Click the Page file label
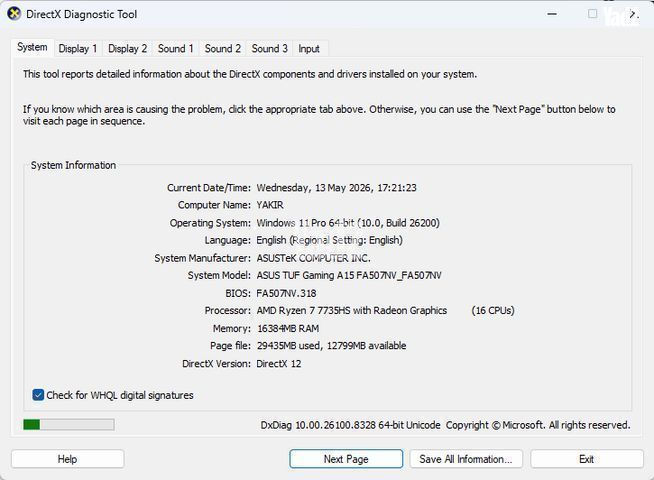Screen dimensions: 654x480 (x=231, y=346)
